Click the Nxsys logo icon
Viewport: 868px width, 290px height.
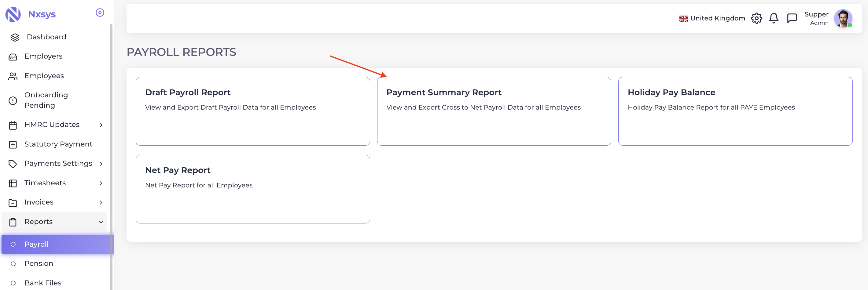pos(13,14)
